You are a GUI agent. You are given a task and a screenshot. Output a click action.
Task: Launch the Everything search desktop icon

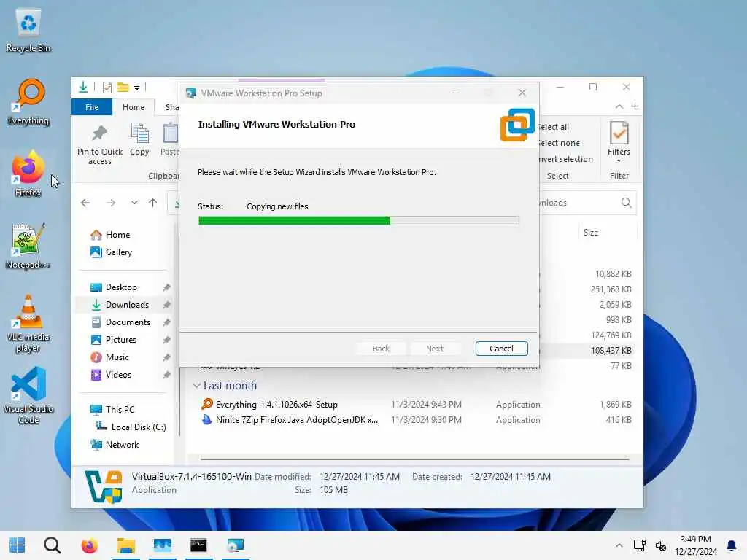point(28,102)
